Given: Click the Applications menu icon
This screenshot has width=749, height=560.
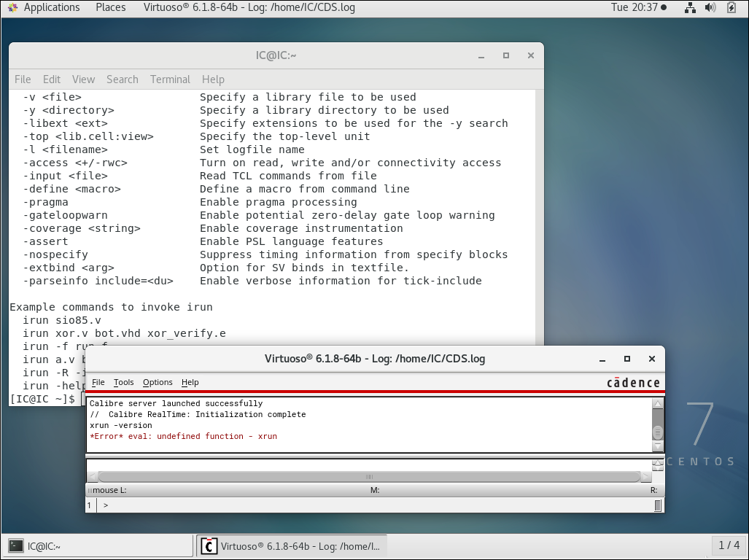Looking at the screenshot, I should pyautogui.click(x=12, y=7).
